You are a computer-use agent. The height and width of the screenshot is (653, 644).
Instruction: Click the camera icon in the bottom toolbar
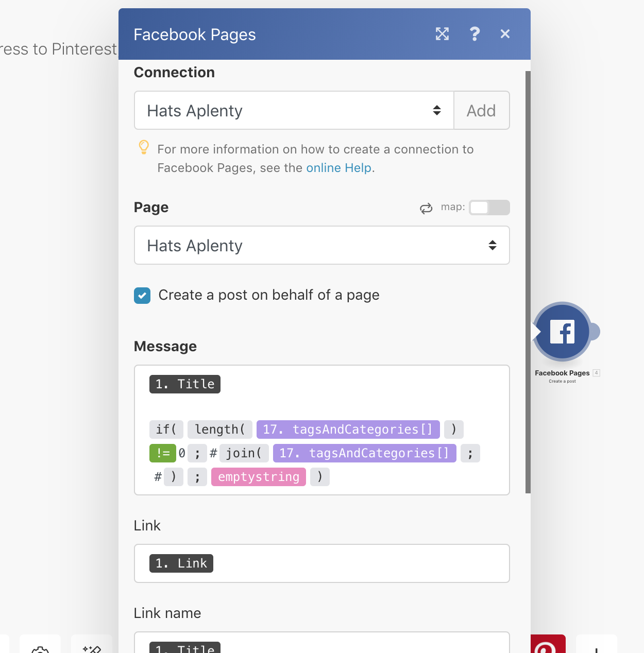tap(40, 650)
